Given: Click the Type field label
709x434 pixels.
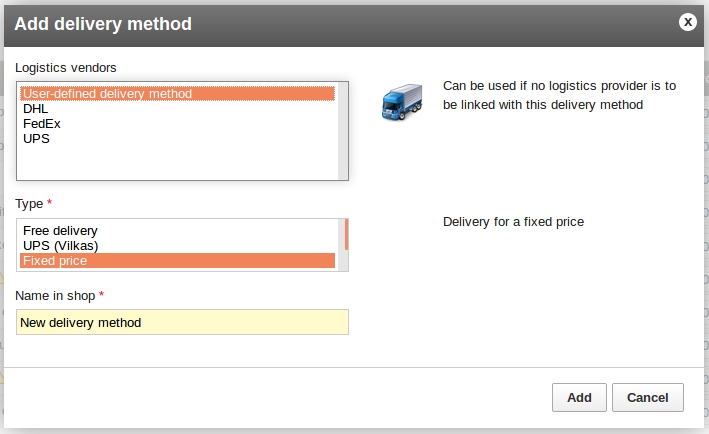Looking at the screenshot, I should (29, 204).
